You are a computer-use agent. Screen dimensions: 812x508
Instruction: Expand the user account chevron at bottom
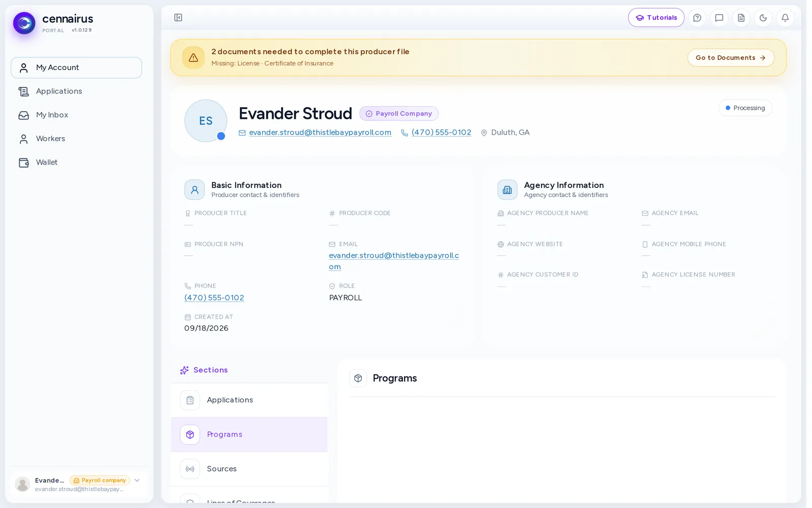tap(137, 480)
